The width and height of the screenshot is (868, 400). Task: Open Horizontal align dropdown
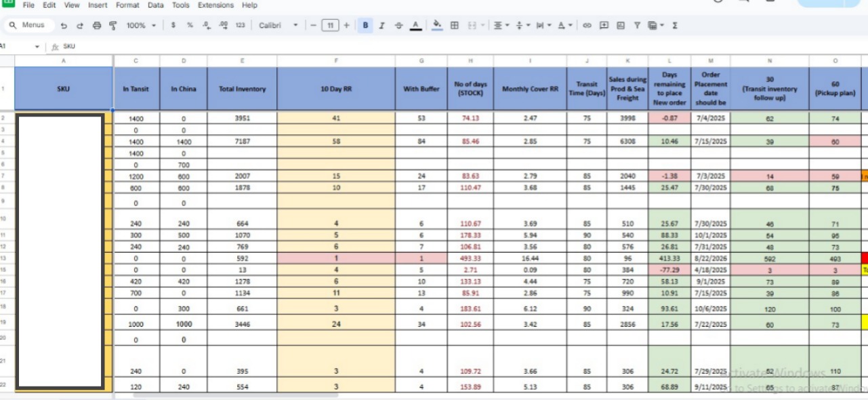[x=501, y=25]
